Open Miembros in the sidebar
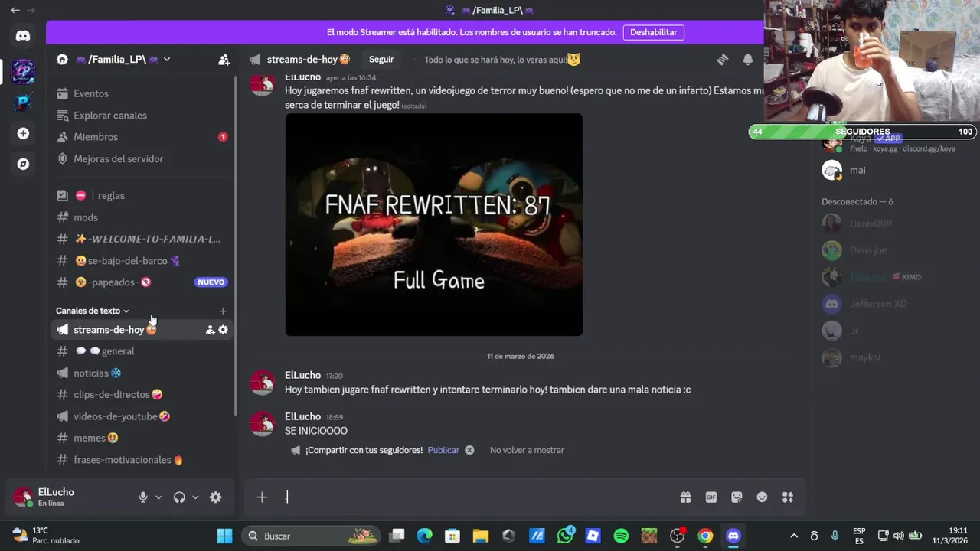Image resolution: width=980 pixels, height=551 pixels. point(142,137)
